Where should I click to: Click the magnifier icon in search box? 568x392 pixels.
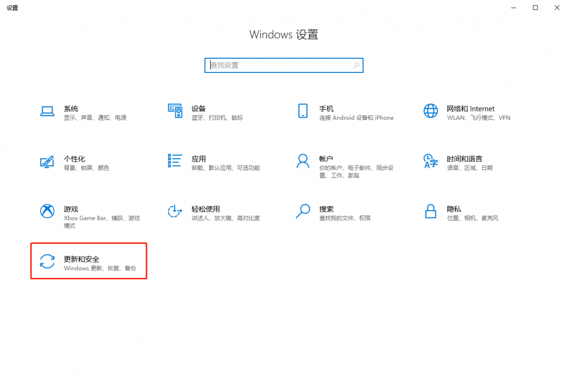point(356,65)
